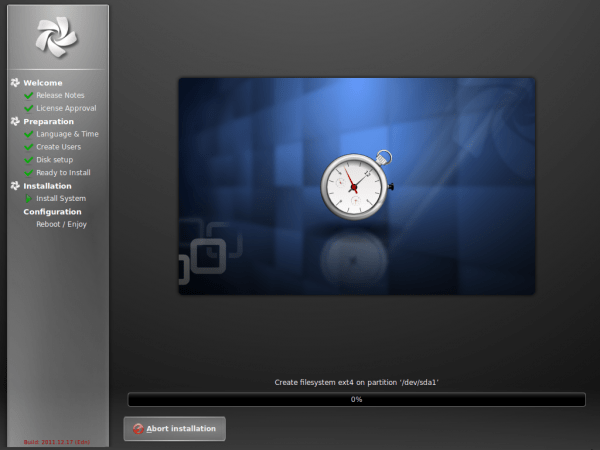
Task: Click the installation progress bar at 0%
Action: click(x=356, y=399)
